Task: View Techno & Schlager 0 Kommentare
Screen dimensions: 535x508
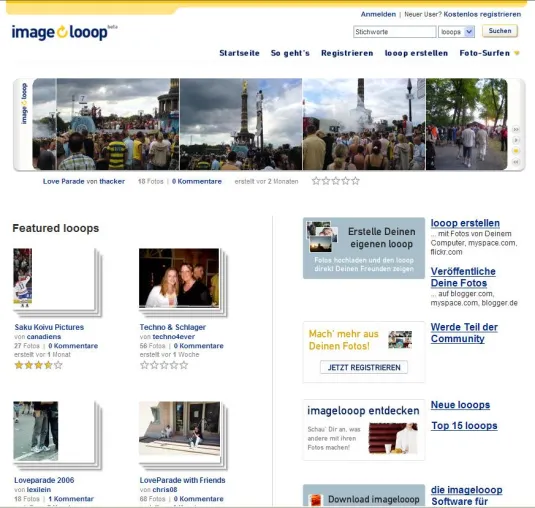Action: [199, 346]
